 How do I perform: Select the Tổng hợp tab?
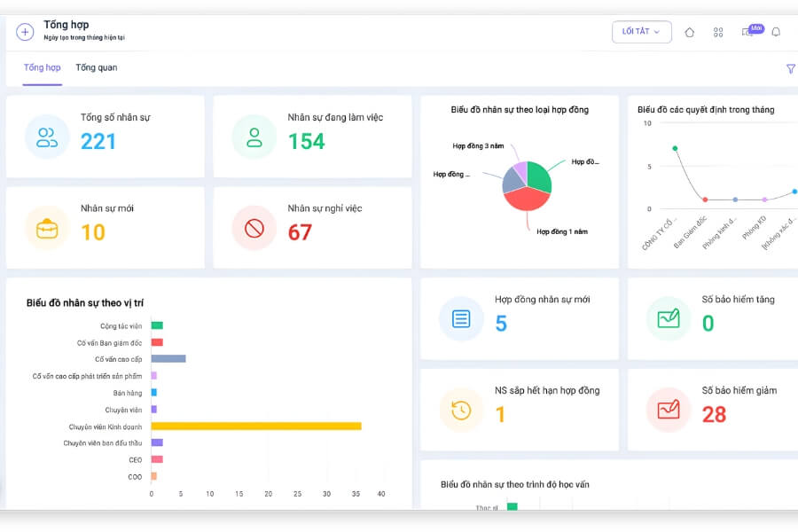click(42, 67)
